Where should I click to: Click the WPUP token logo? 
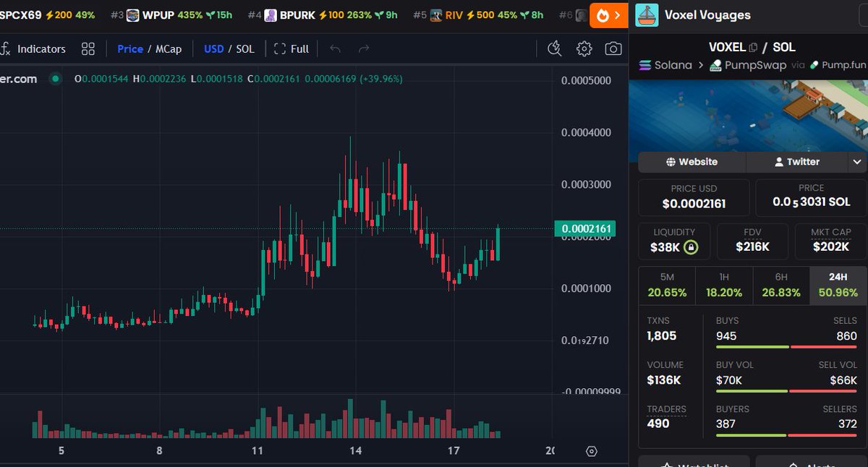click(132, 15)
